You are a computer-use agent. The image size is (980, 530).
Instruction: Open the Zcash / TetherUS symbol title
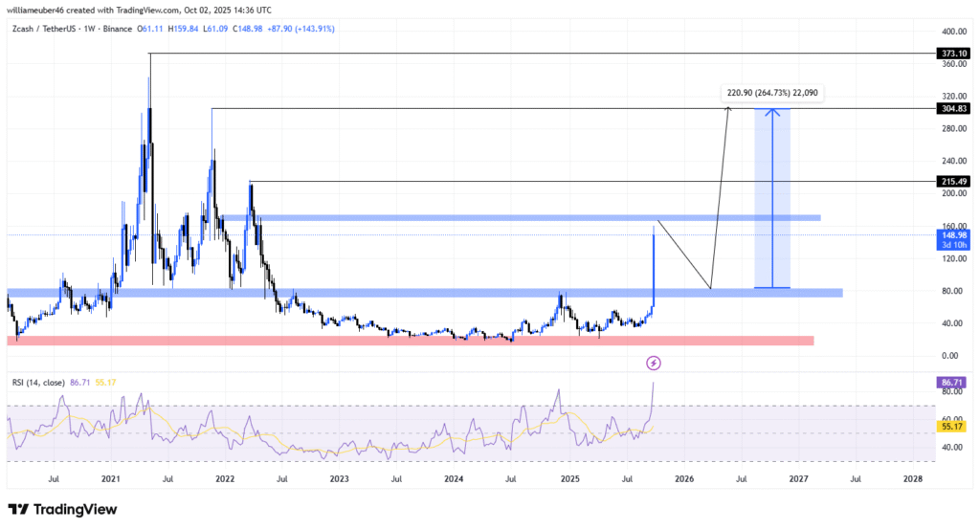[44, 29]
